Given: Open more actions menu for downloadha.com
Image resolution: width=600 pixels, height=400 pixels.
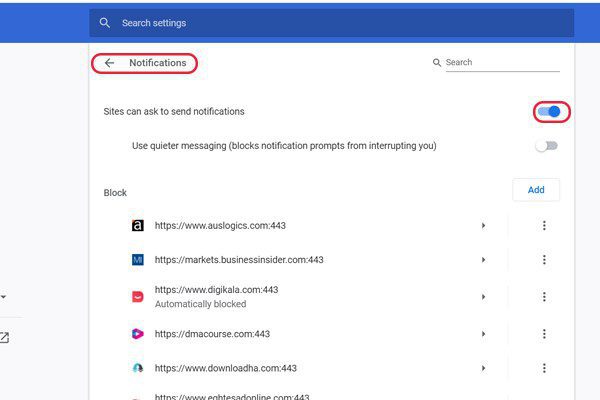Looking at the screenshot, I should [544, 368].
